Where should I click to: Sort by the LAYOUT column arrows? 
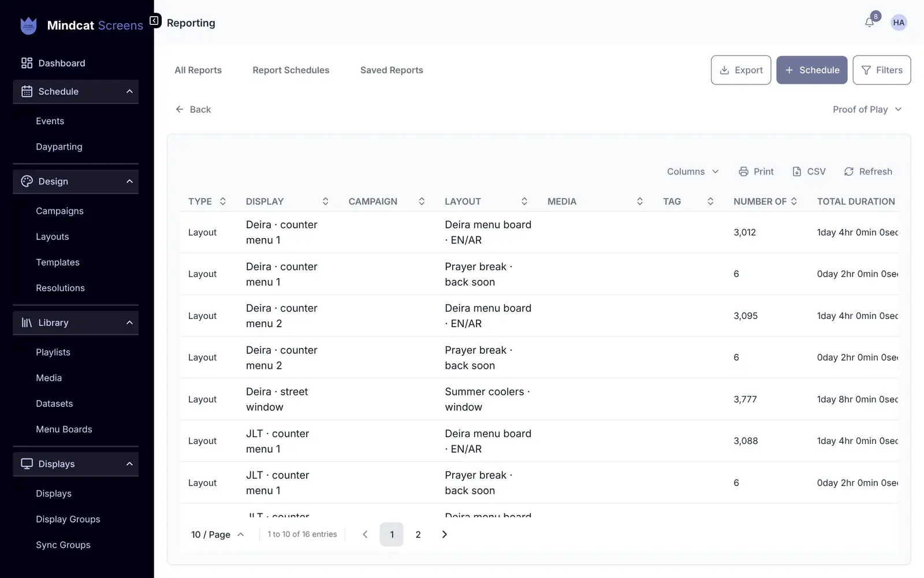tap(524, 201)
